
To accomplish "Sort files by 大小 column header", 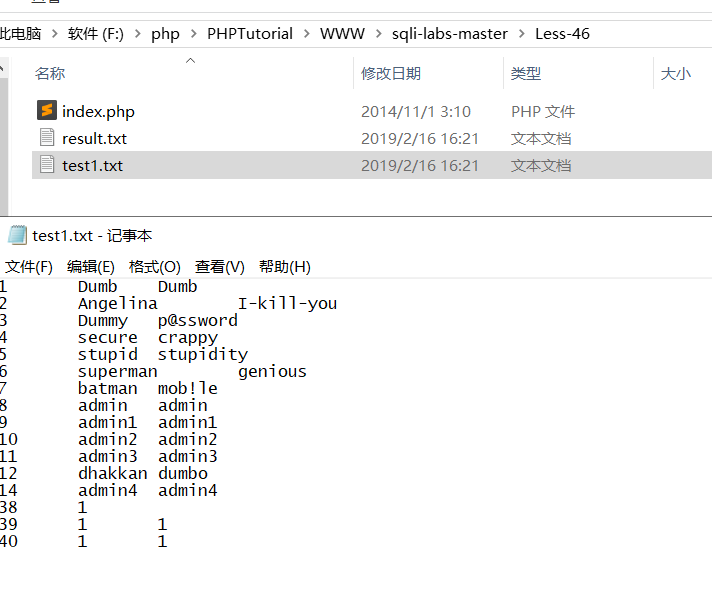I will tap(676, 73).
